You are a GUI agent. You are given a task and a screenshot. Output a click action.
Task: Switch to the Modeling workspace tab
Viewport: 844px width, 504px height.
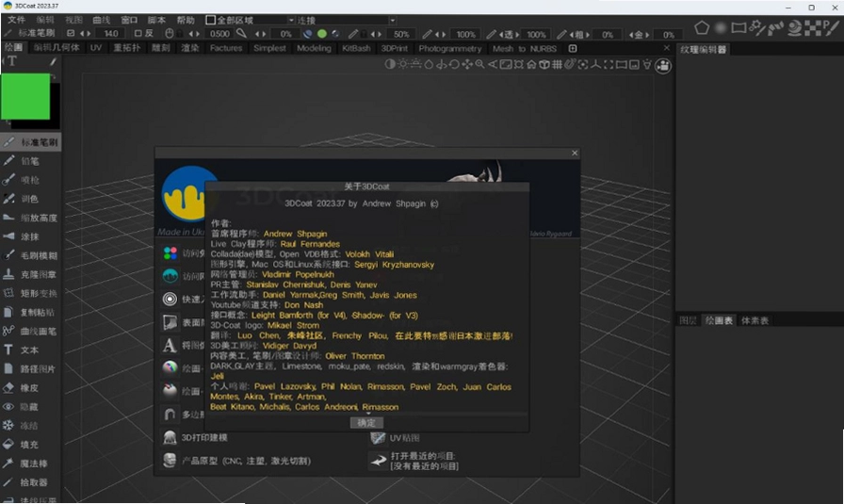[x=314, y=48]
